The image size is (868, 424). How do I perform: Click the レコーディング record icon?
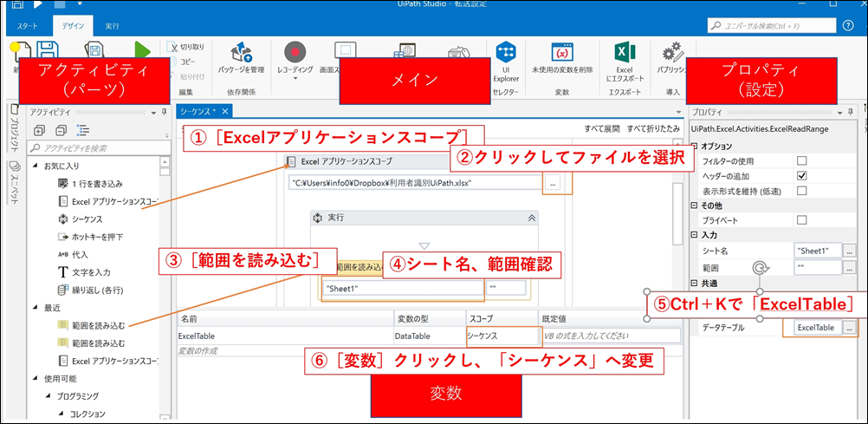click(x=295, y=53)
